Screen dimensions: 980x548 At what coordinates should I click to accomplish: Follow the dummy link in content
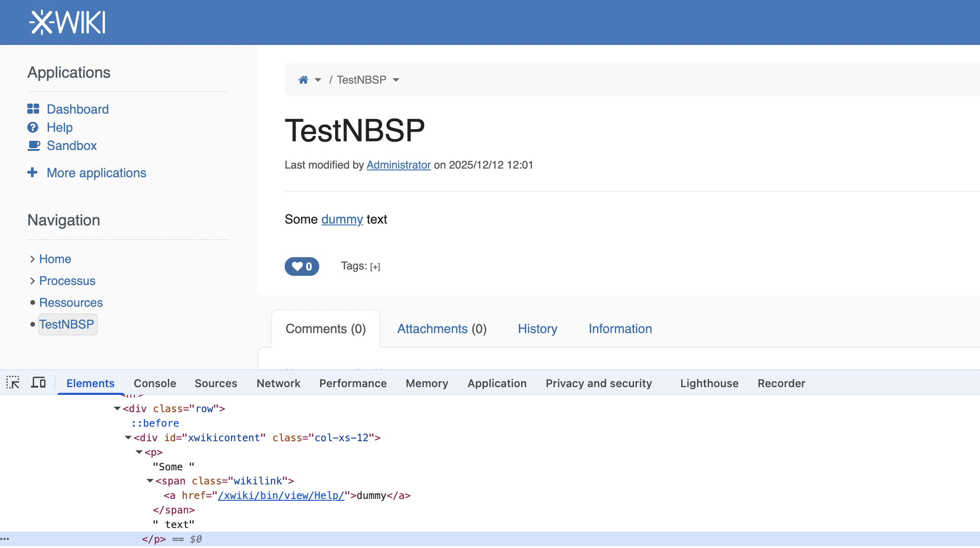tap(342, 219)
